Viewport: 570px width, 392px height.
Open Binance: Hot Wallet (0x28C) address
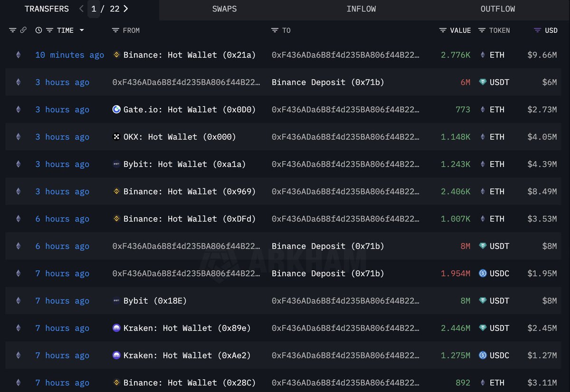(x=190, y=383)
